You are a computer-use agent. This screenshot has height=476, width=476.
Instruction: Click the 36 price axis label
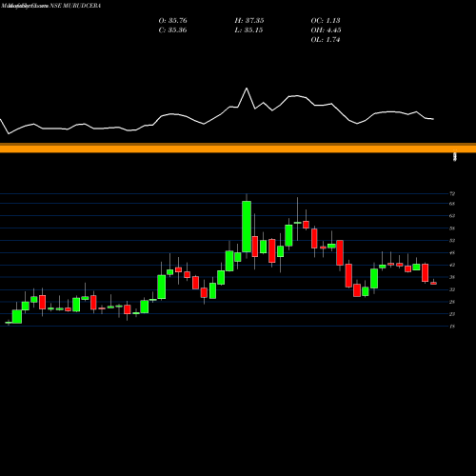(x=452, y=277)
